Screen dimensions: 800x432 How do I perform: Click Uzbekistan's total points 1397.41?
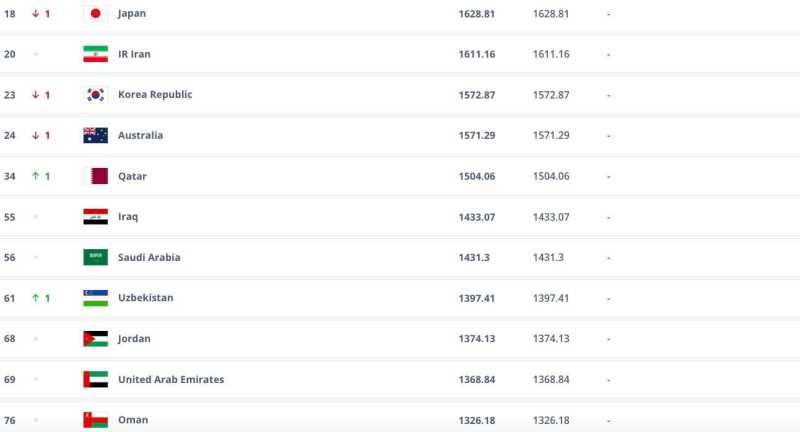pyautogui.click(x=477, y=298)
